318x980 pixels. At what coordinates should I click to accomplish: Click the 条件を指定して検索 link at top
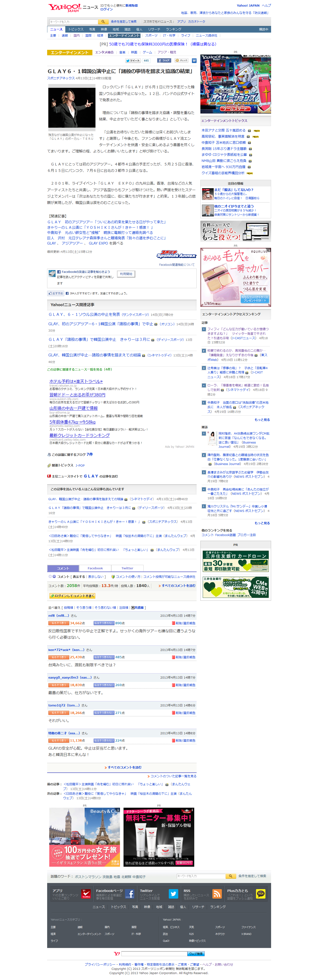pos(124,22)
